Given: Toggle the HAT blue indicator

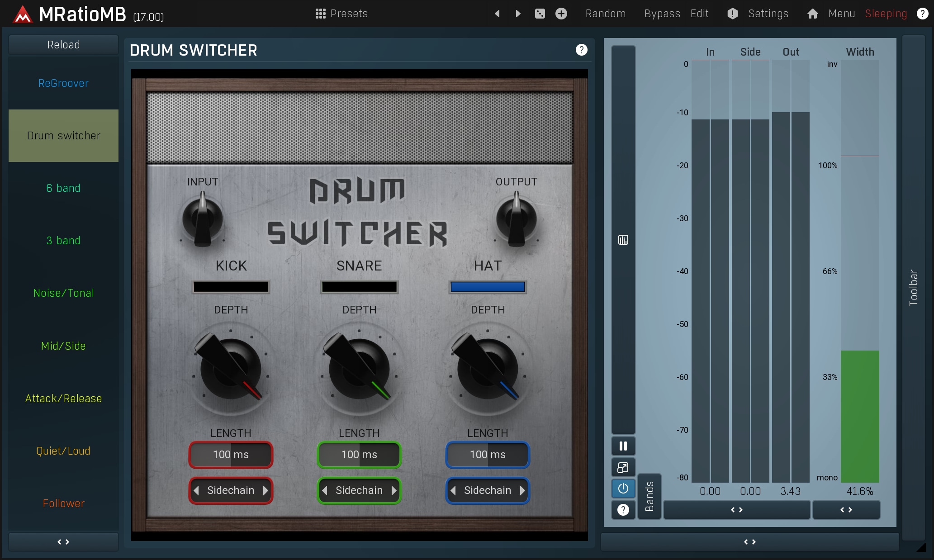Looking at the screenshot, I should click(488, 287).
